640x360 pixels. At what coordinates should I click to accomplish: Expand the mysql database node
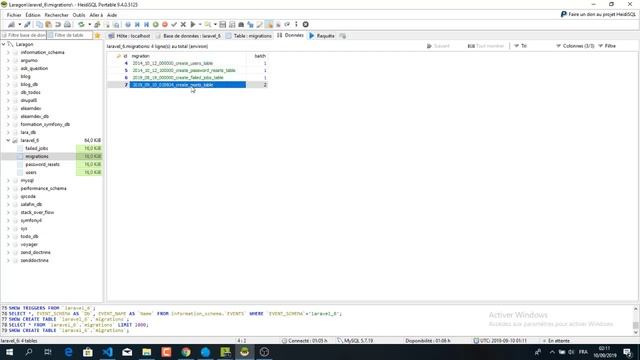pos(8,180)
